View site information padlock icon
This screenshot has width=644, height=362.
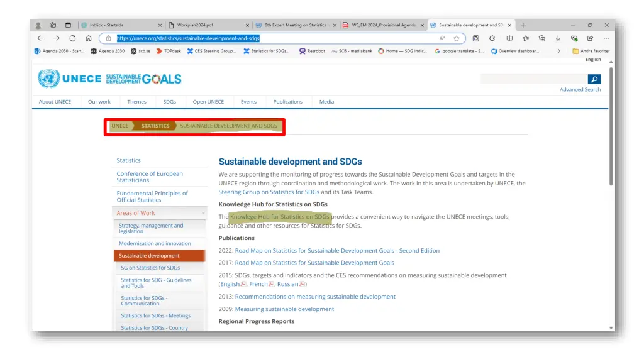click(x=108, y=38)
